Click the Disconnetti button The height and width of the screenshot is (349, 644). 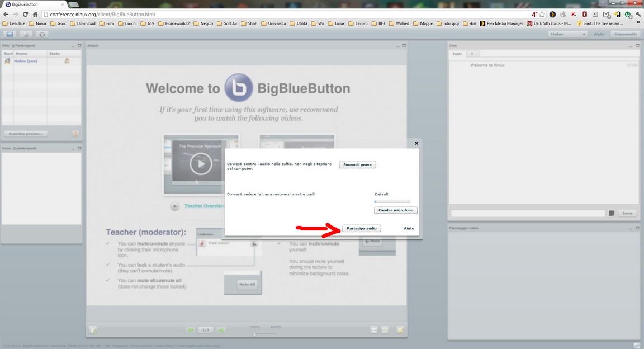coord(626,34)
